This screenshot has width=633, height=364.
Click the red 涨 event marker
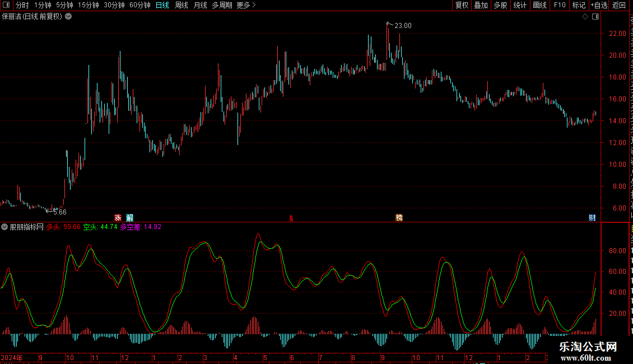pyautogui.click(x=118, y=217)
